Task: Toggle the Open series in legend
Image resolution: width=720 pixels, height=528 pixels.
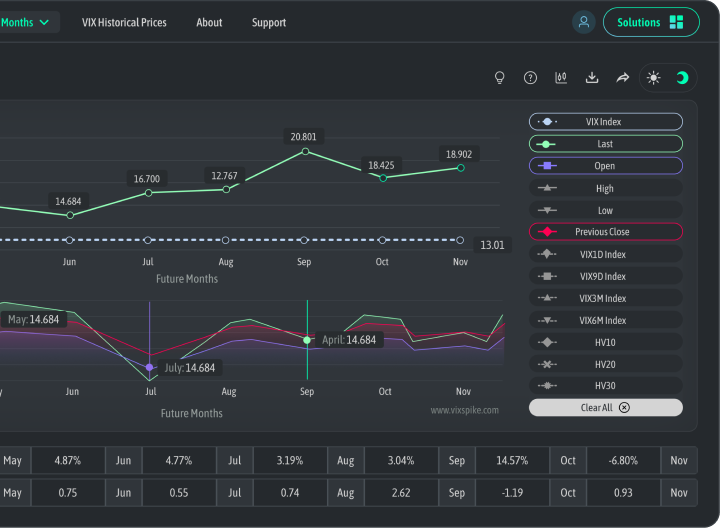Action: point(605,166)
